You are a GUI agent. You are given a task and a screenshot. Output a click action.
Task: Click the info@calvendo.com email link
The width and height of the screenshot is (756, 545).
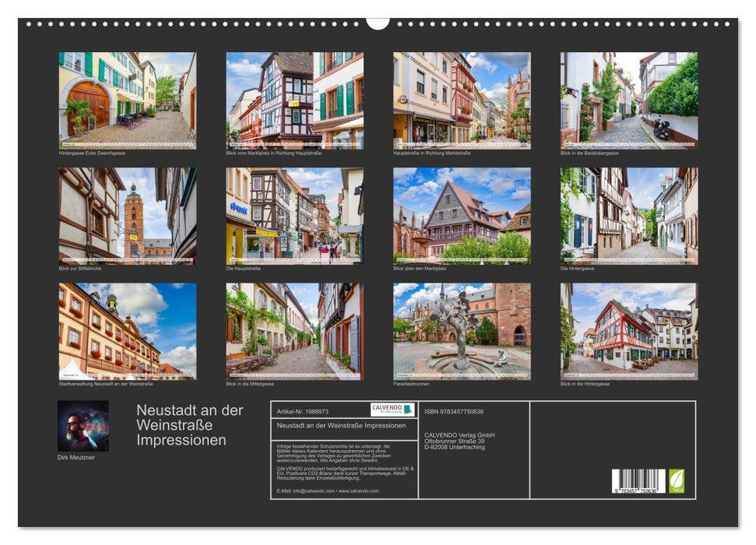click(313, 490)
